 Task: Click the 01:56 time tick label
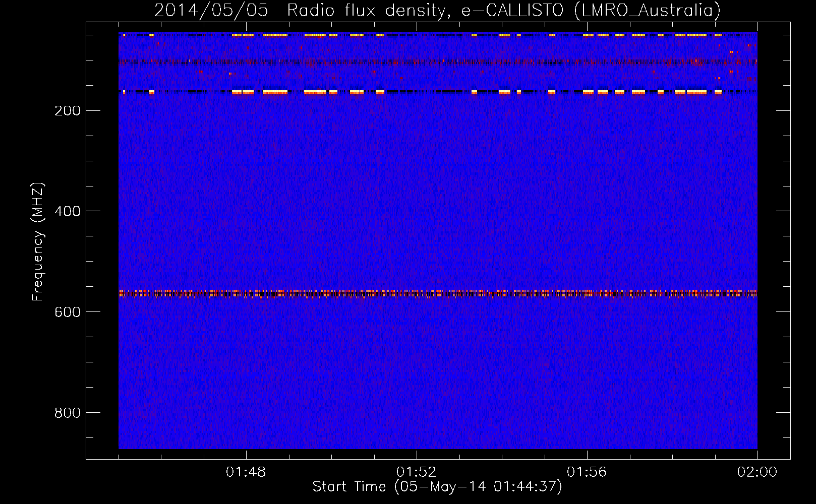pos(587,472)
